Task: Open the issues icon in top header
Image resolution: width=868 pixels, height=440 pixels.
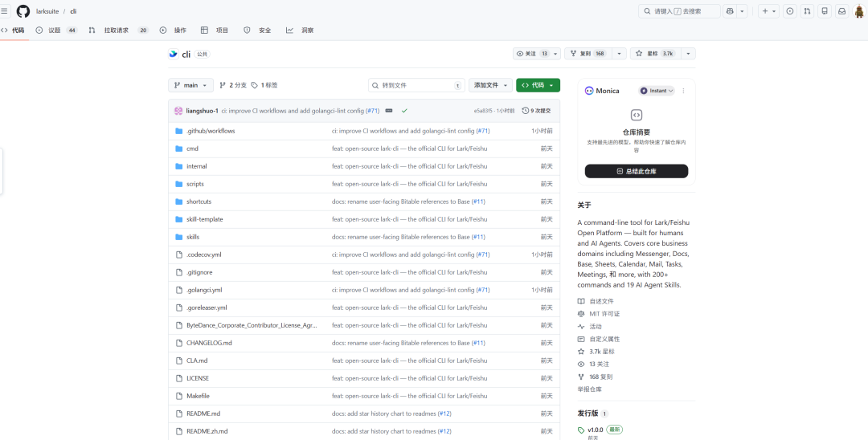Action: [790, 11]
